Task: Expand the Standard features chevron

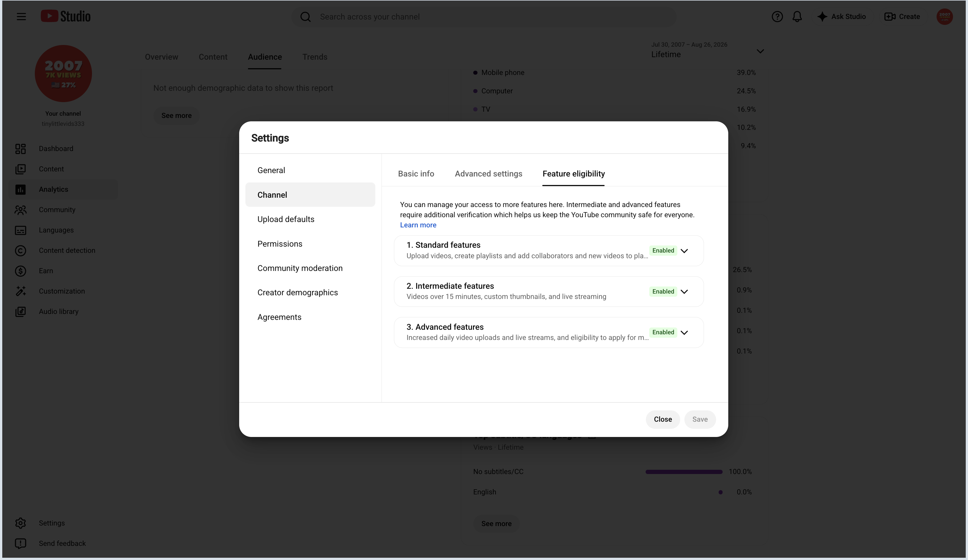Action: point(684,251)
